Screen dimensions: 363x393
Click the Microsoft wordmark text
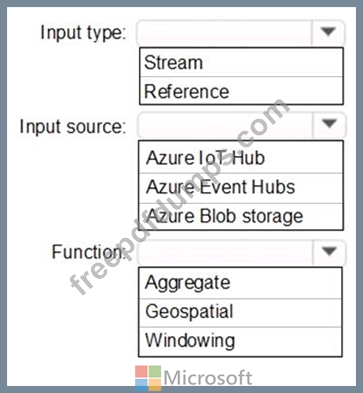[208, 378]
